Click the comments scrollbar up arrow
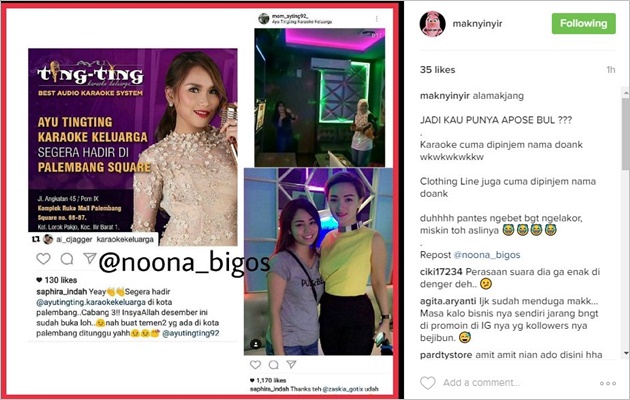 point(626,93)
